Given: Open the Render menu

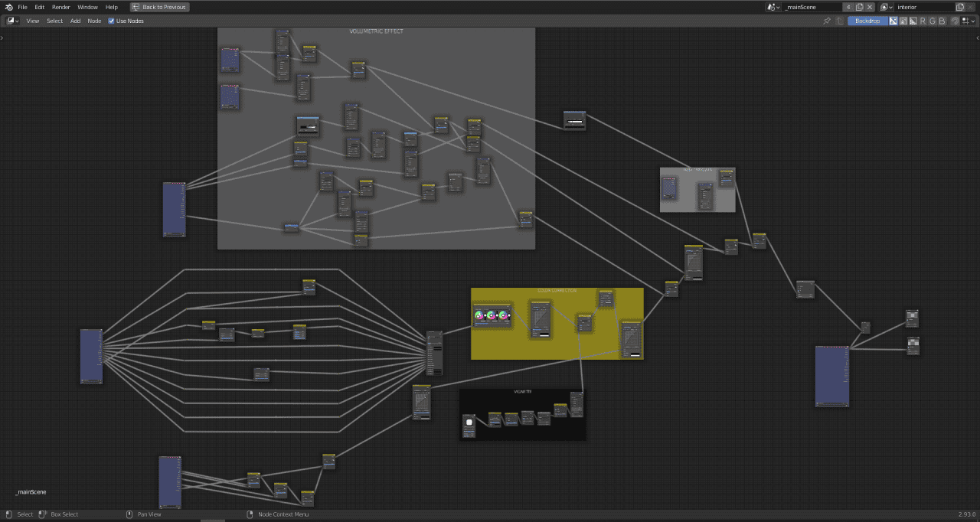Looking at the screenshot, I should tap(60, 7).
